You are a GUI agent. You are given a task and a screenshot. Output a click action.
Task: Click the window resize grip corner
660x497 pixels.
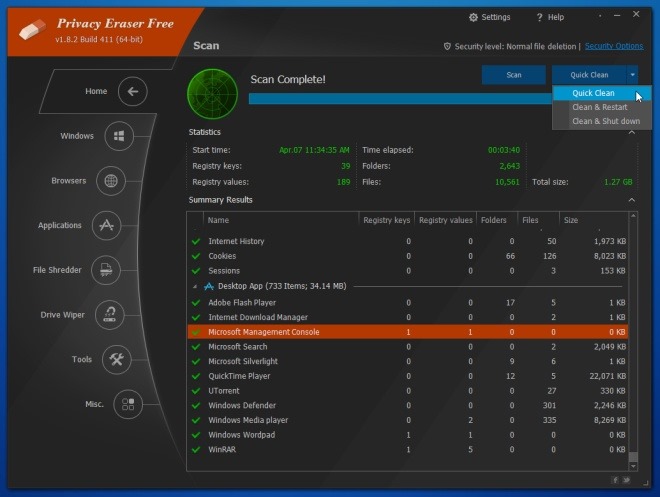click(646, 483)
